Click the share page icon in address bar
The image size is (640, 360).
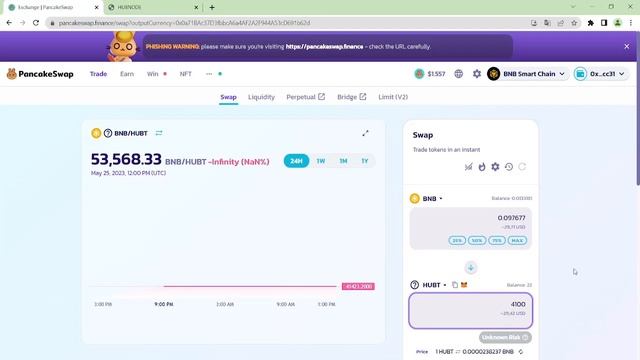[560, 23]
